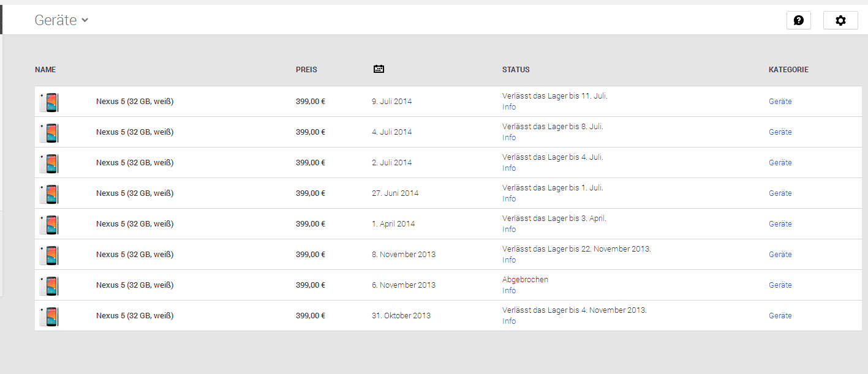Click status 'Verlässt das Lager bis 4. Juli.'
Viewport: 868px width, 374px height.
pyautogui.click(x=553, y=157)
